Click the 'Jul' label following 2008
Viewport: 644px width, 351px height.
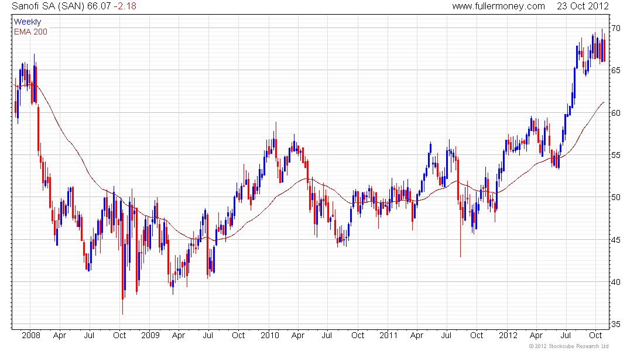coord(89,335)
